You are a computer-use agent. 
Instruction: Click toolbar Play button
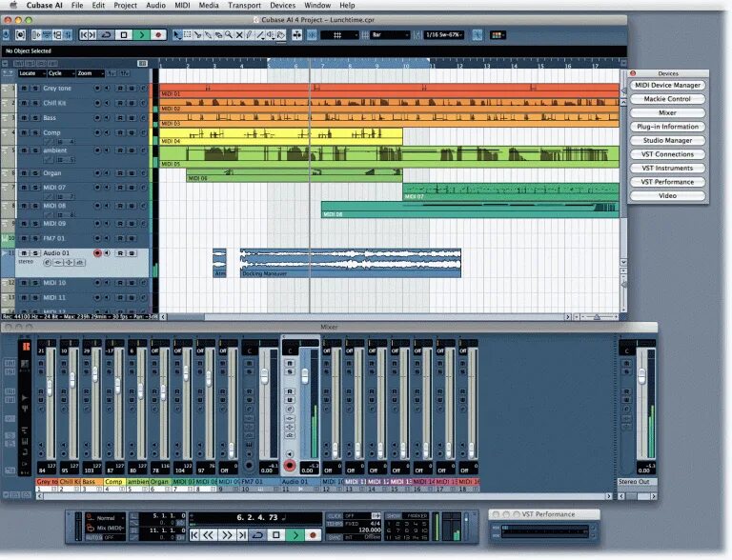point(141,35)
